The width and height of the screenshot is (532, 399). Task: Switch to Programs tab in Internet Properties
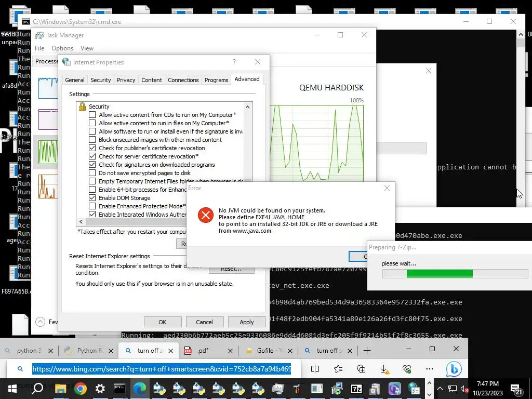point(217,80)
